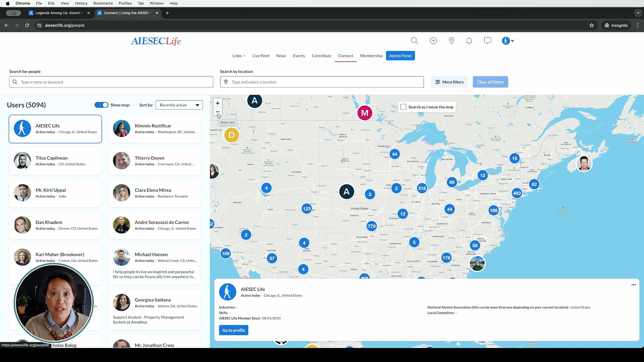The height and width of the screenshot is (362, 644).
Task: Zoom in on the map
Action: pos(218,103)
